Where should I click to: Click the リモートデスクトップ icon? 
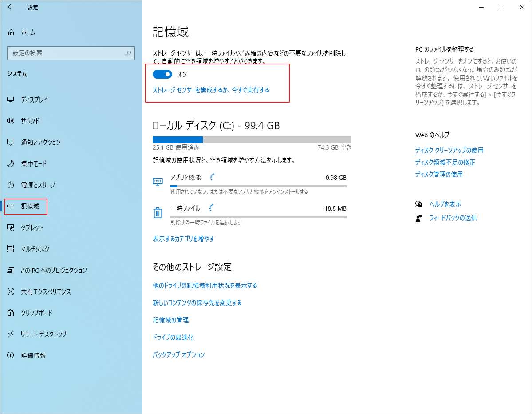point(11,334)
